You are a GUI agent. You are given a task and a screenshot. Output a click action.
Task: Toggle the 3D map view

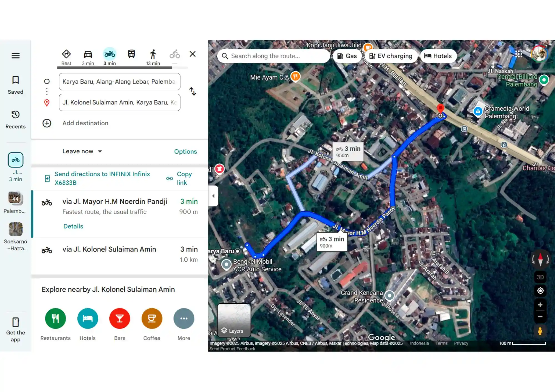(x=540, y=277)
